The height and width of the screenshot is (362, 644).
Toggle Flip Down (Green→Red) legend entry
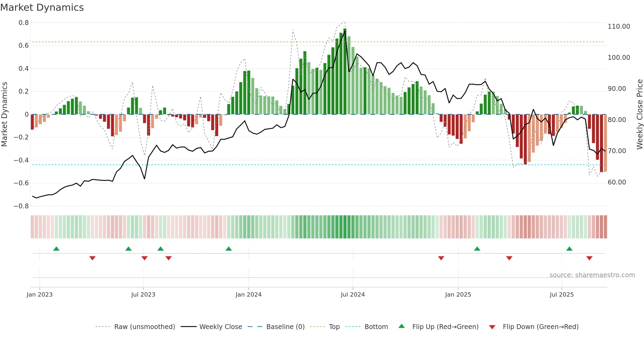(534, 327)
